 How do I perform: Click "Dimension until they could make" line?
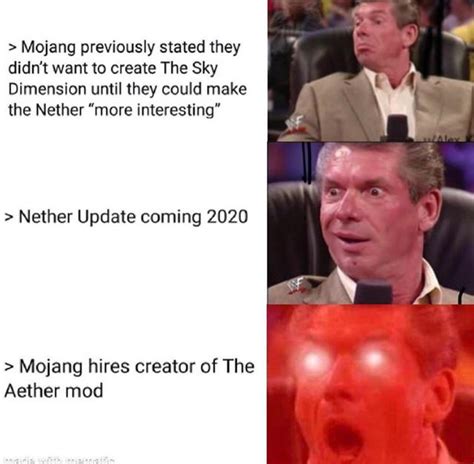128,89
